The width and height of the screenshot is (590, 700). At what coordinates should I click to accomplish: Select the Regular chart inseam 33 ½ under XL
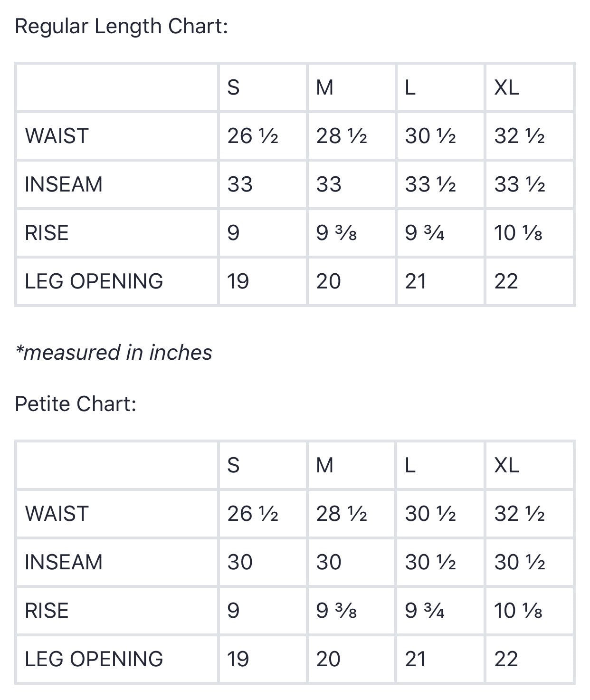coord(520,184)
